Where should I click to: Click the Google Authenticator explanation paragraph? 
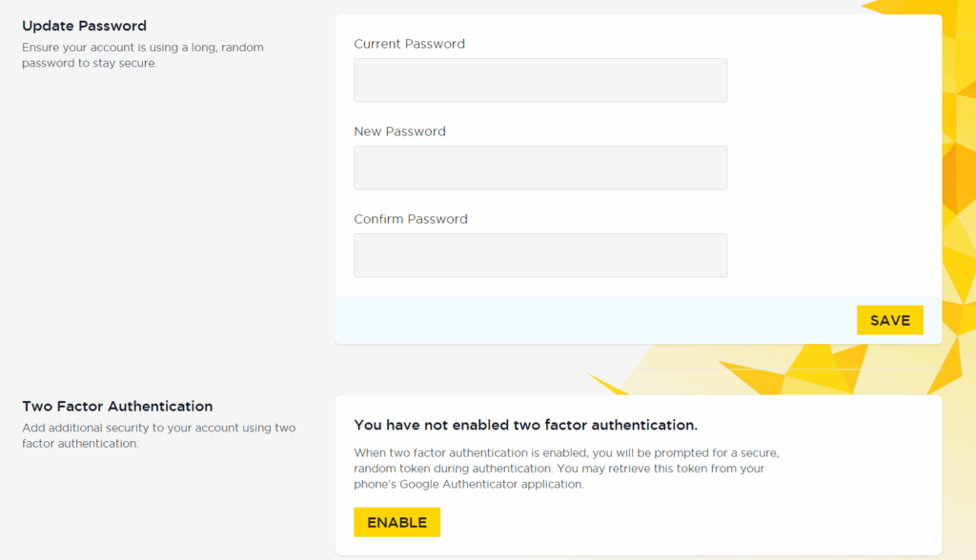(x=566, y=469)
